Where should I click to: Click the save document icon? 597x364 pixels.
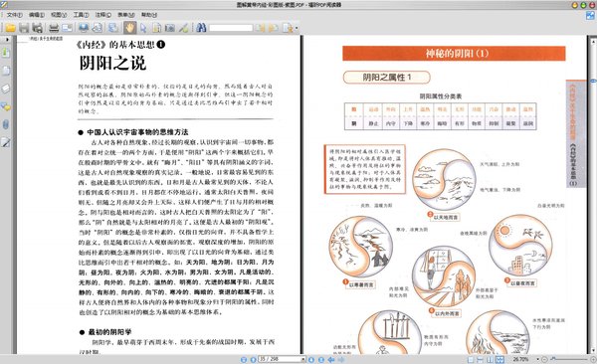coord(24,28)
